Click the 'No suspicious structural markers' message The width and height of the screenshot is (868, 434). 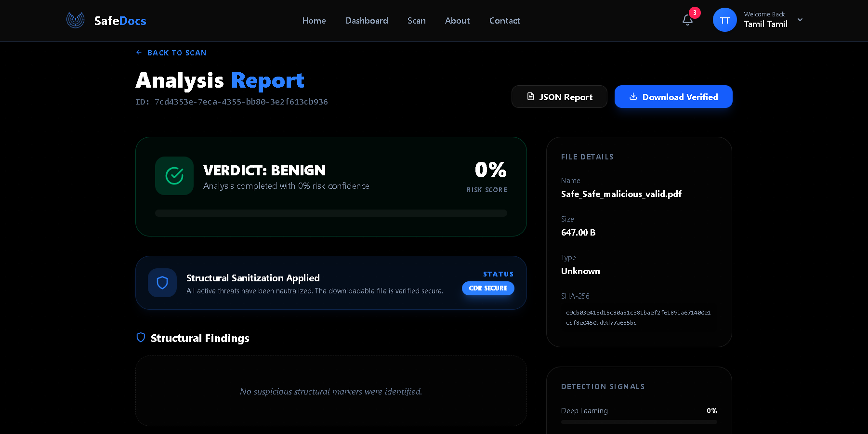click(331, 392)
